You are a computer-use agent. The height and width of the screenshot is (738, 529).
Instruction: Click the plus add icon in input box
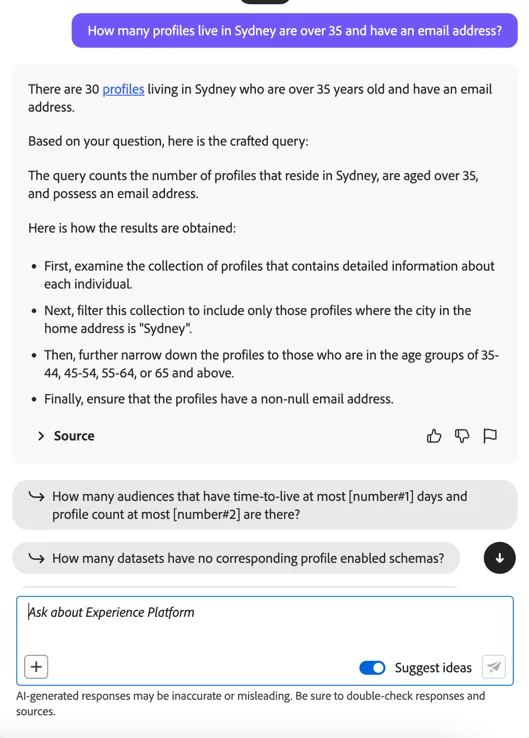pos(36,667)
